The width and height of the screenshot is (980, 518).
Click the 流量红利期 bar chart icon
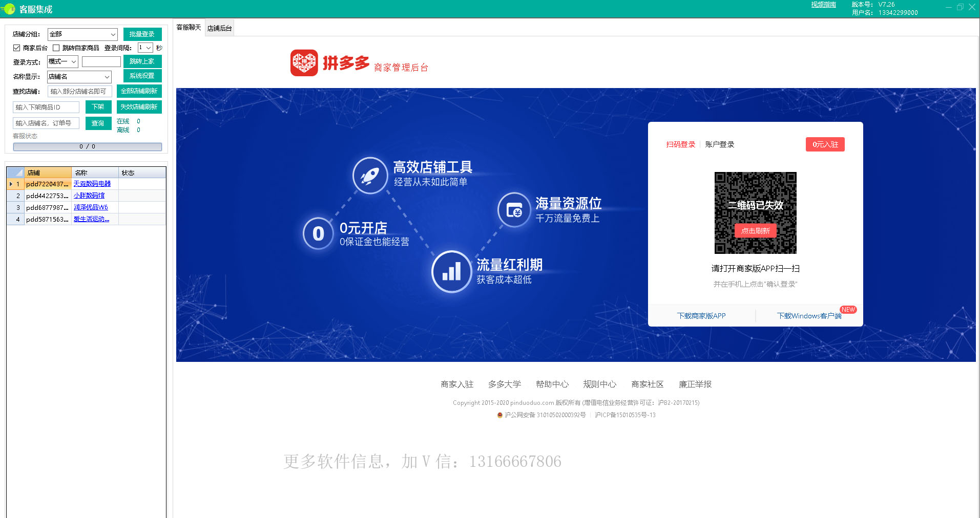point(451,272)
